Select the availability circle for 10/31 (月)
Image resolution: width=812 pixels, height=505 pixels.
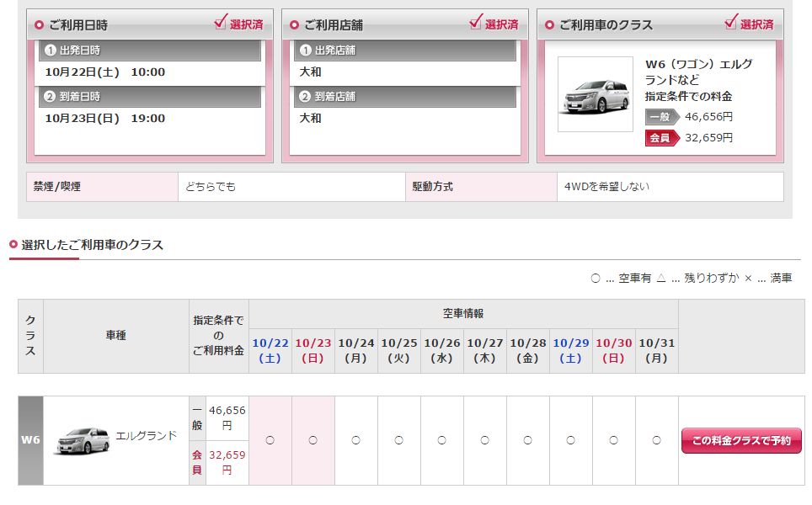click(x=657, y=440)
